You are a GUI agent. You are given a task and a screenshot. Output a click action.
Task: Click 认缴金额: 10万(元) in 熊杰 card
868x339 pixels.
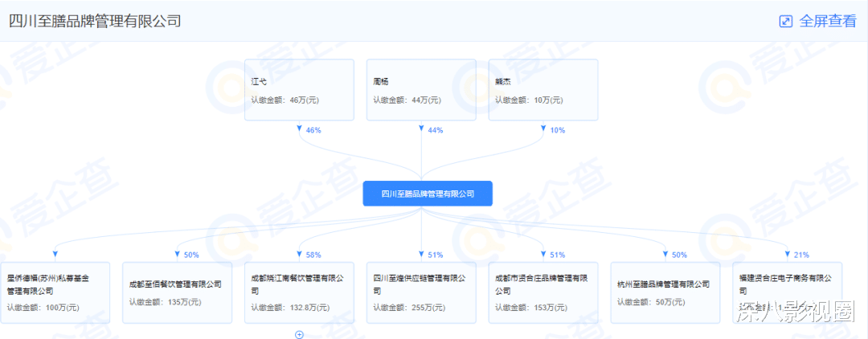pyautogui.click(x=529, y=100)
